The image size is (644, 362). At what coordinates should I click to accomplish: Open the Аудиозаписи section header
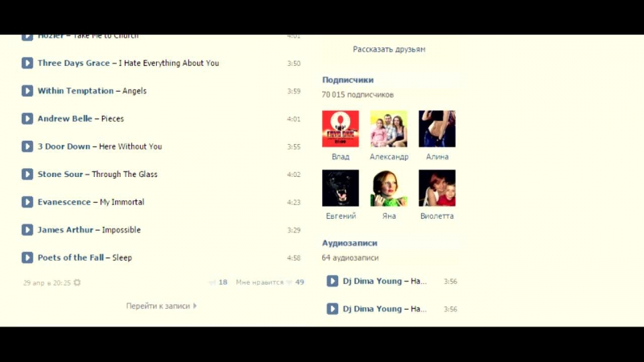click(349, 243)
